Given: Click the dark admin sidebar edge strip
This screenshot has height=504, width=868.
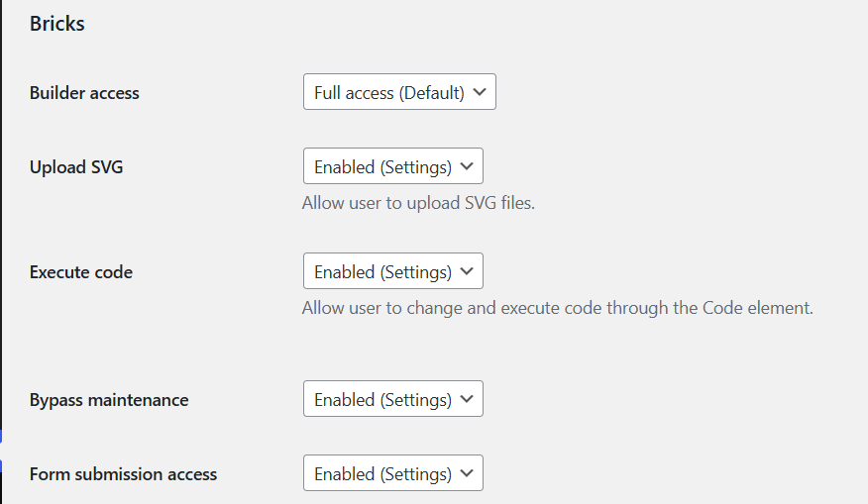Looking at the screenshot, I should [1, 252].
